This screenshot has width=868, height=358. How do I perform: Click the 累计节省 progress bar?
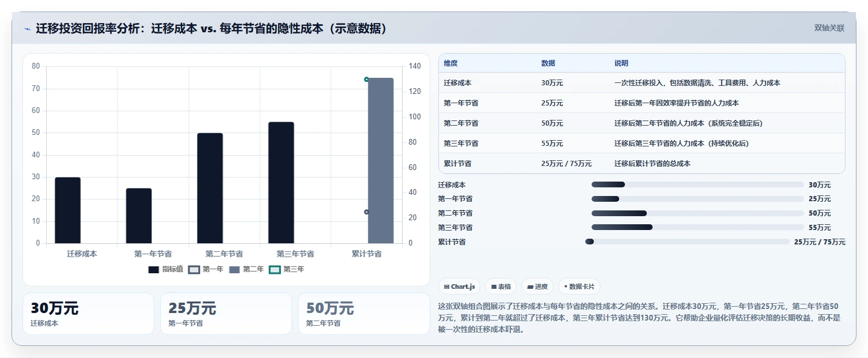(x=687, y=242)
